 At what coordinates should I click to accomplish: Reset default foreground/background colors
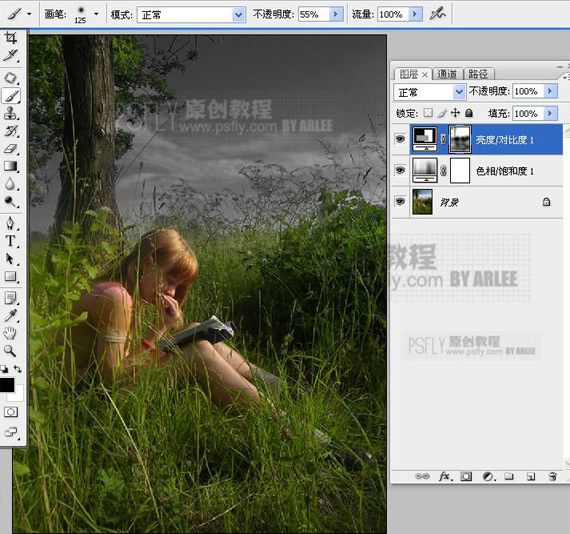pos(4,369)
